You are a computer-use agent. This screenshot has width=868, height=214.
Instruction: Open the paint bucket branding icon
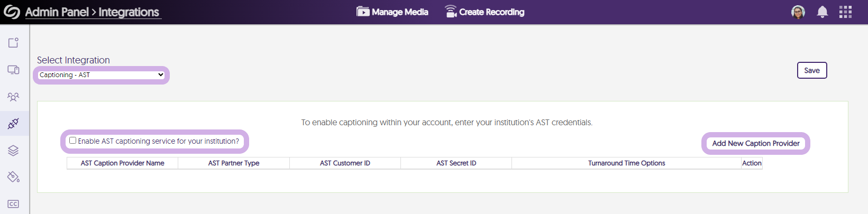[x=13, y=177]
